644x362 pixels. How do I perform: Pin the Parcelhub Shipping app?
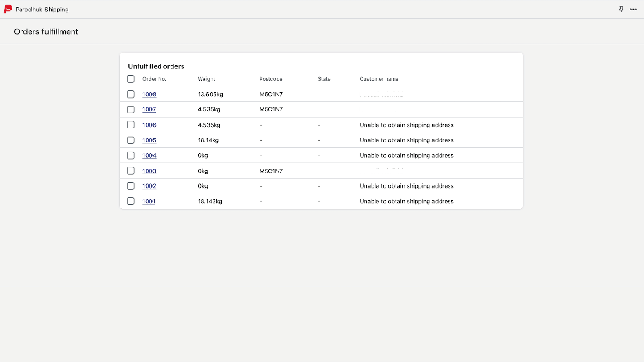click(621, 9)
